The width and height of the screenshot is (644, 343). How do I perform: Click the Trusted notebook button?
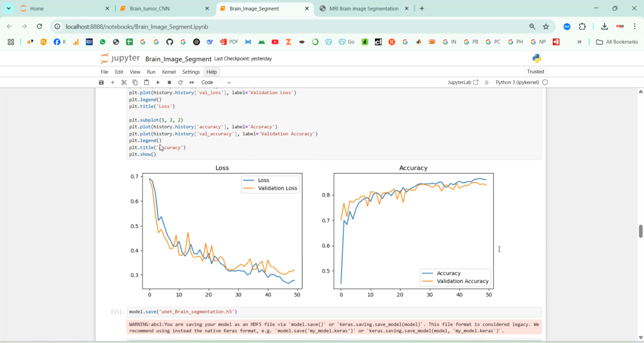tap(535, 72)
